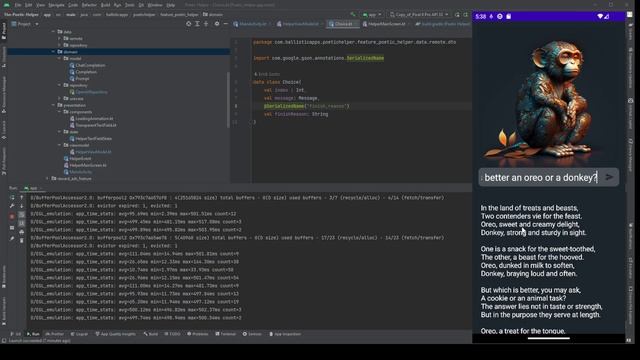Screen dimensions: 640x360
Task: Open the Window menu
Action: click(155, 5)
